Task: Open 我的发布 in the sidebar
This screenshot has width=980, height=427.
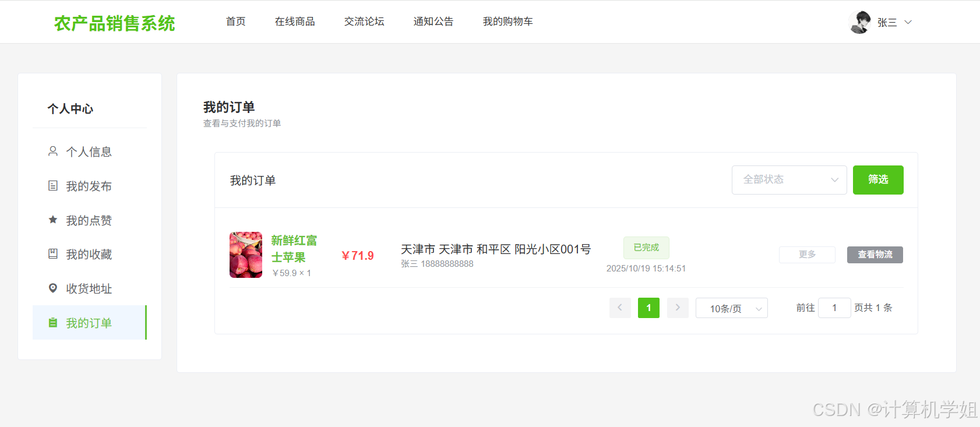Action: (89, 186)
